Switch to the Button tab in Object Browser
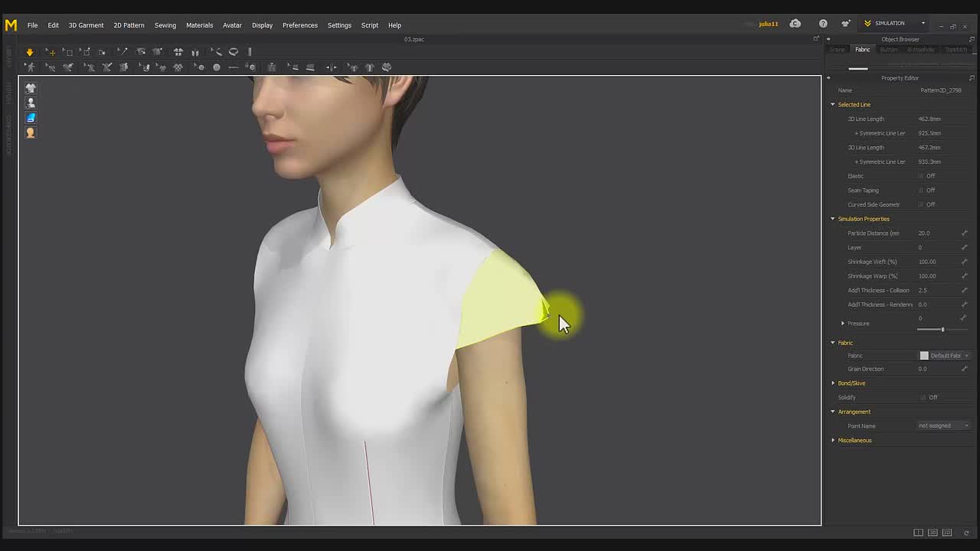The image size is (980, 551). (888, 50)
